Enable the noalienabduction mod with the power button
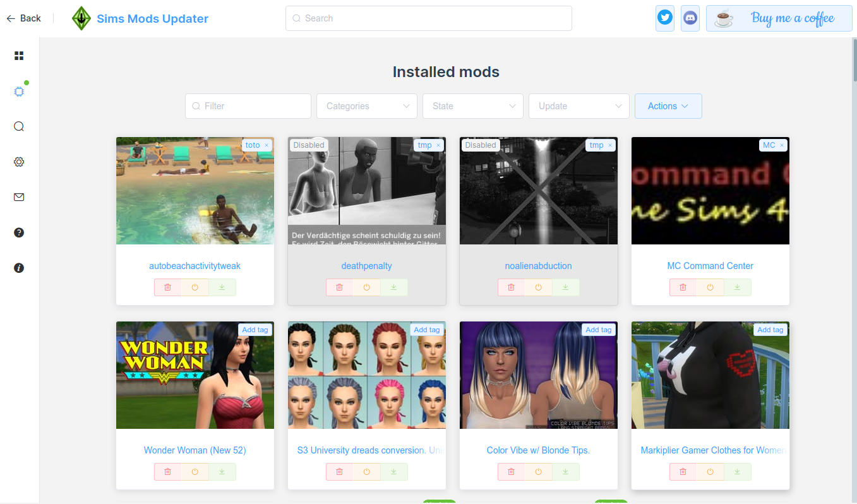The height and width of the screenshot is (504, 857). coord(539,287)
